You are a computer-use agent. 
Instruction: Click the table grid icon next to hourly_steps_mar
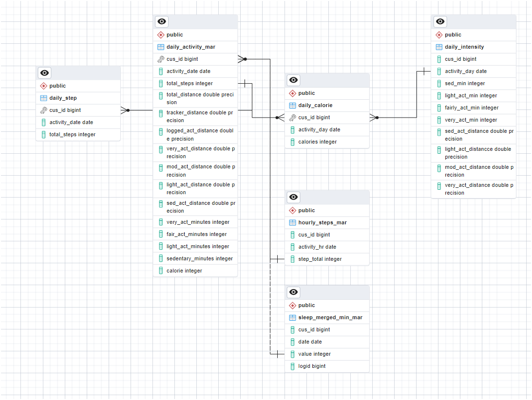click(292, 222)
